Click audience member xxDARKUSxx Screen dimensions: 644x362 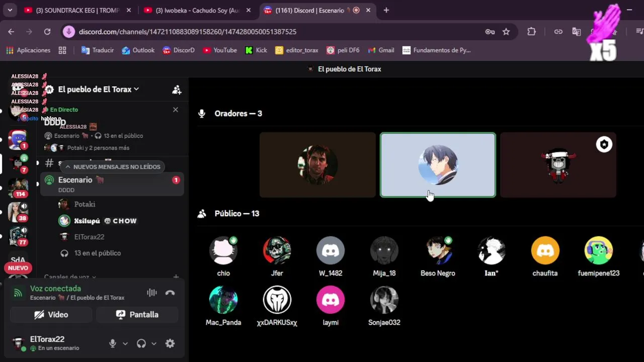277,306
